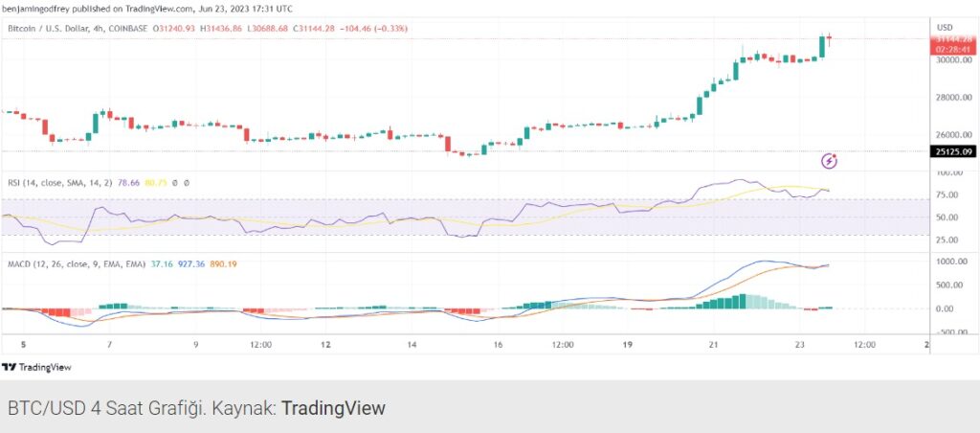Click the candle countdown timer 02:28:41

point(953,49)
